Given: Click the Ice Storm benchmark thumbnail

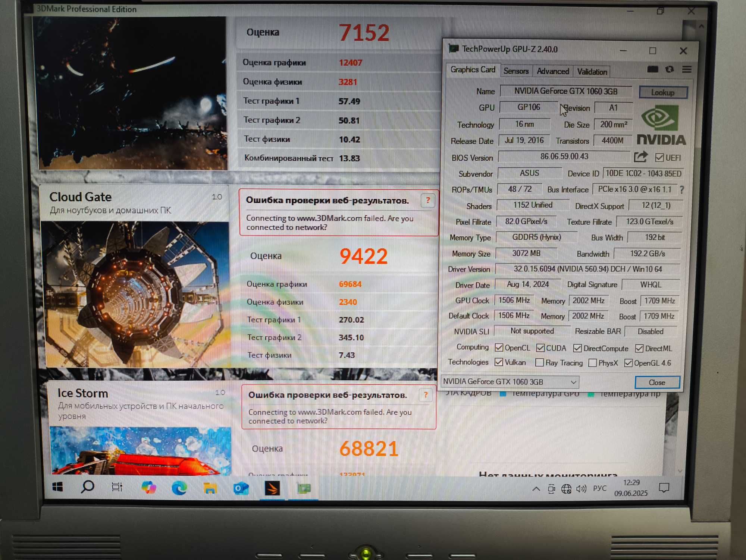Looking at the screenshot, I should coord(140,451).
